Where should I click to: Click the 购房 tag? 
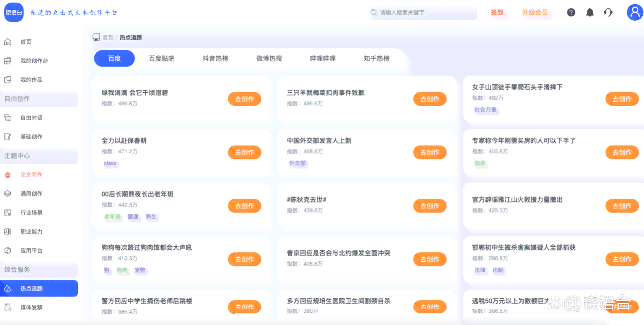pyautogui.click(x=480, y=163)
